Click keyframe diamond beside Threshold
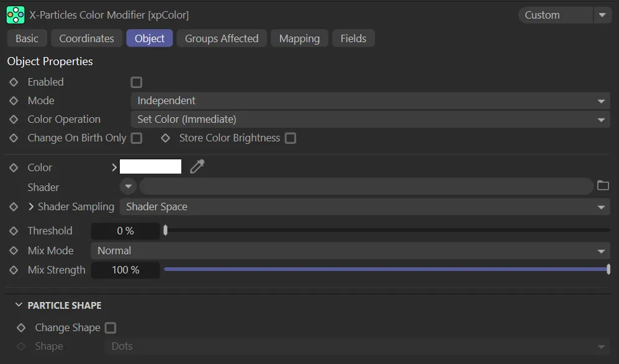 pos(14,231)
